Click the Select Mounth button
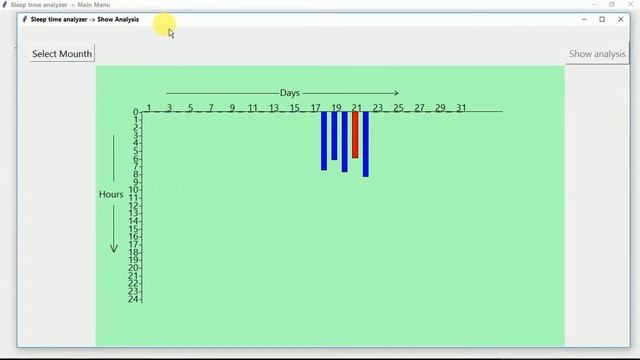640x360 pixels. [62, 53]
